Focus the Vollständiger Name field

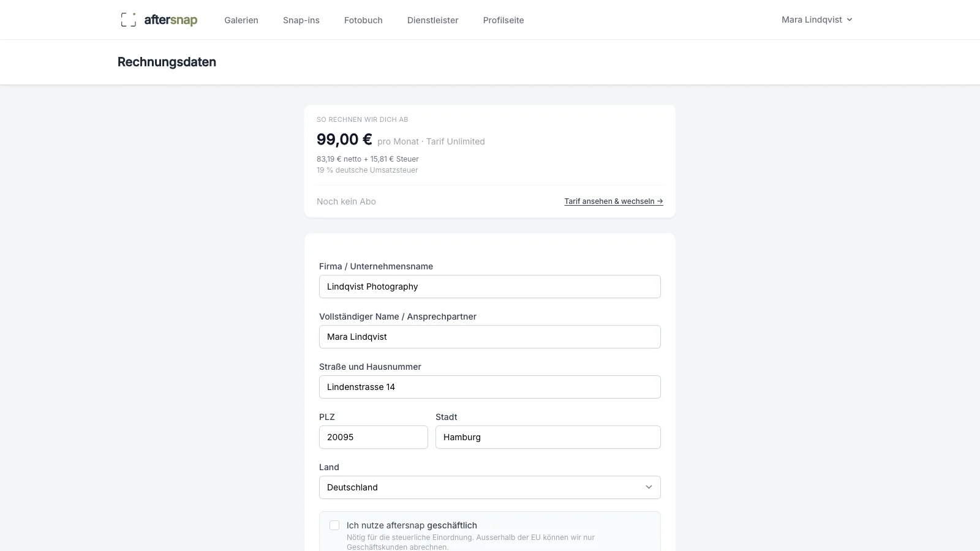point(490,337)
